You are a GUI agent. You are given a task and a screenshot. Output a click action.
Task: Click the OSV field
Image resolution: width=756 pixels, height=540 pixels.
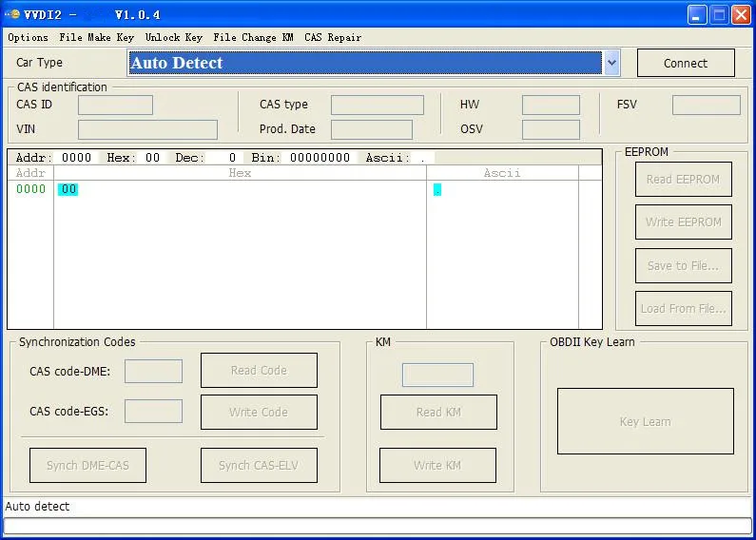(x=551, y=129)
